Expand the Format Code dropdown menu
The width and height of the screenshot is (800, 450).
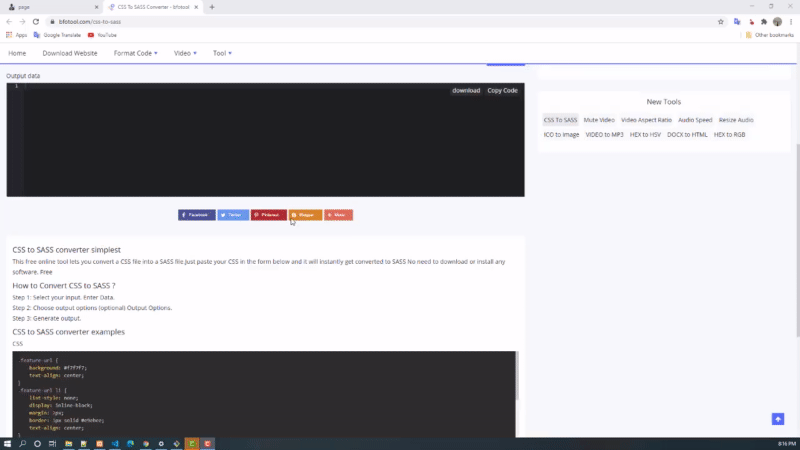[135, 53]
